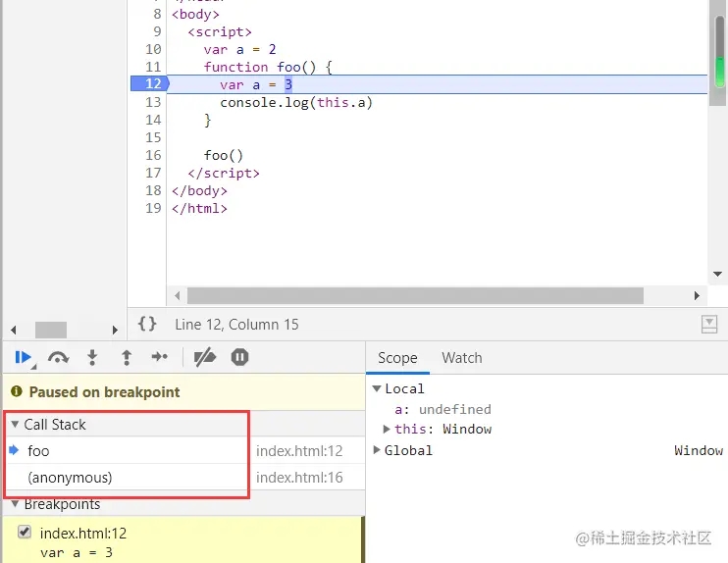Resume script execution button

click(x=23, y=357)
